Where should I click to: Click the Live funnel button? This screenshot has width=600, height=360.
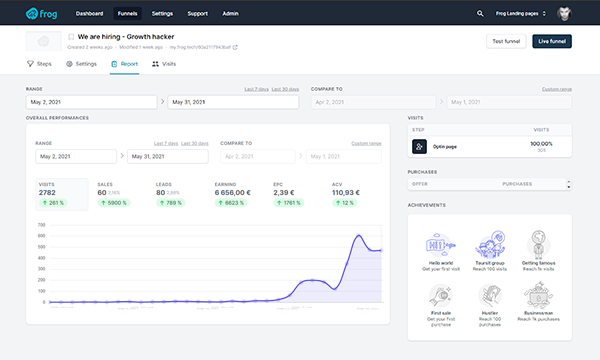(x=552, y=41)
